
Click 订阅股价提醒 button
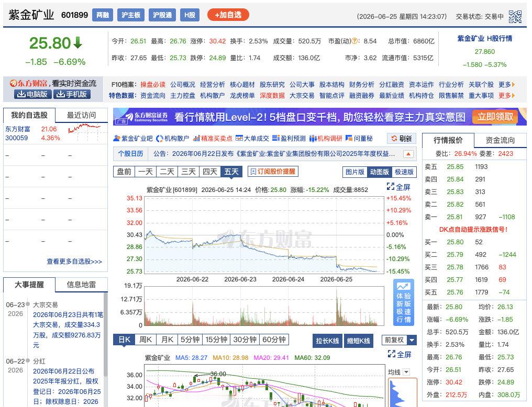(x=273, y=172)
